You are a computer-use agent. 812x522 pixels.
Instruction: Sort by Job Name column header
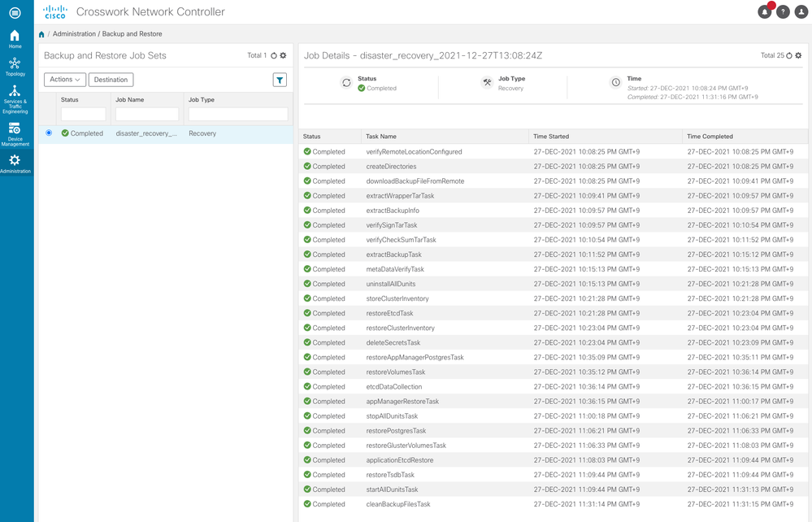pyautogui.click(x=130, y=100)
